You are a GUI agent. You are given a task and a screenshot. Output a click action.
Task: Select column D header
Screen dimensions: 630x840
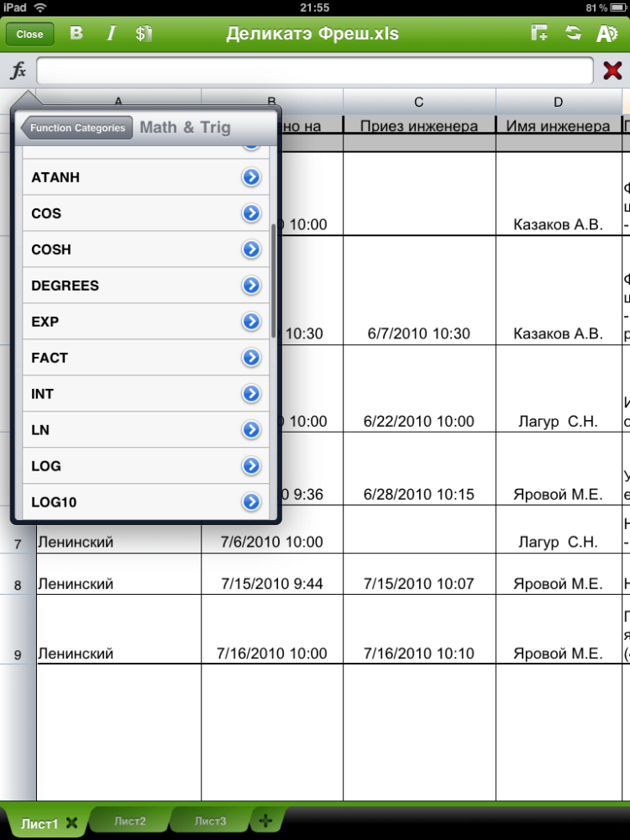(x=559, y=102)
